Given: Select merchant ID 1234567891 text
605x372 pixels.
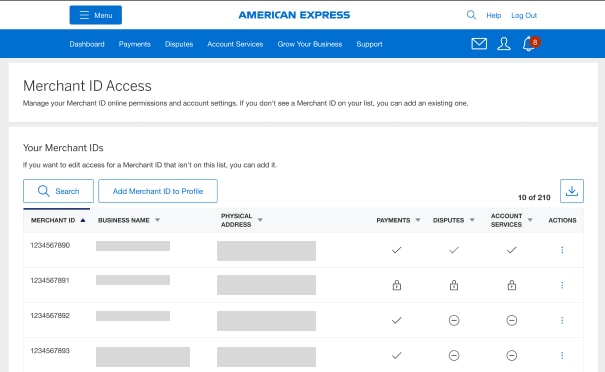Looking at the screenshot, I should (x=50, y=281).
